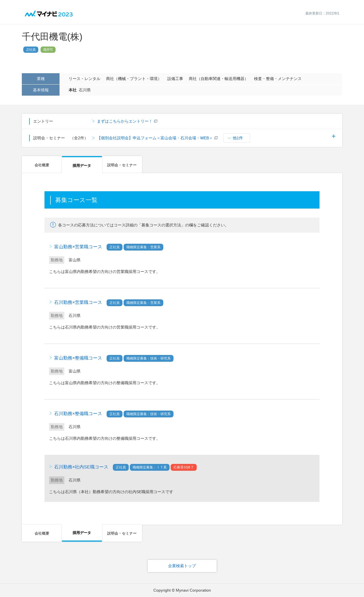
Task: Click the 企業検索トップ button
Action: [182, 566]
